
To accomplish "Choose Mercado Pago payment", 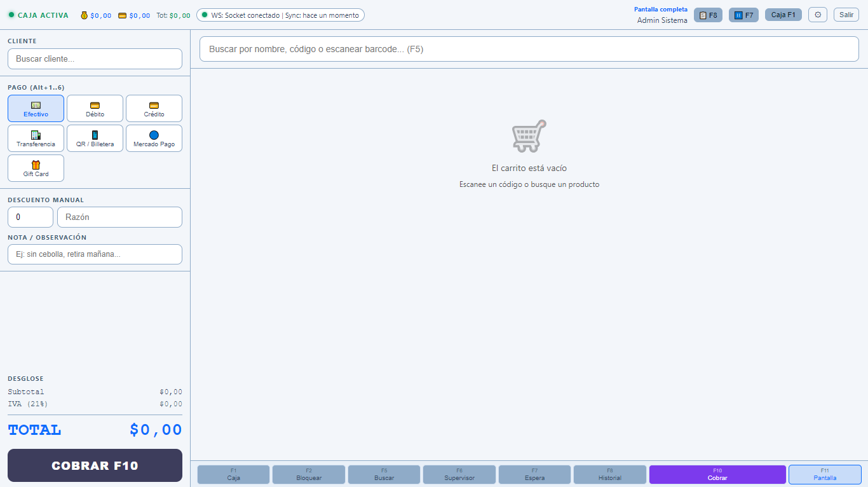I will tap(154, 138).
